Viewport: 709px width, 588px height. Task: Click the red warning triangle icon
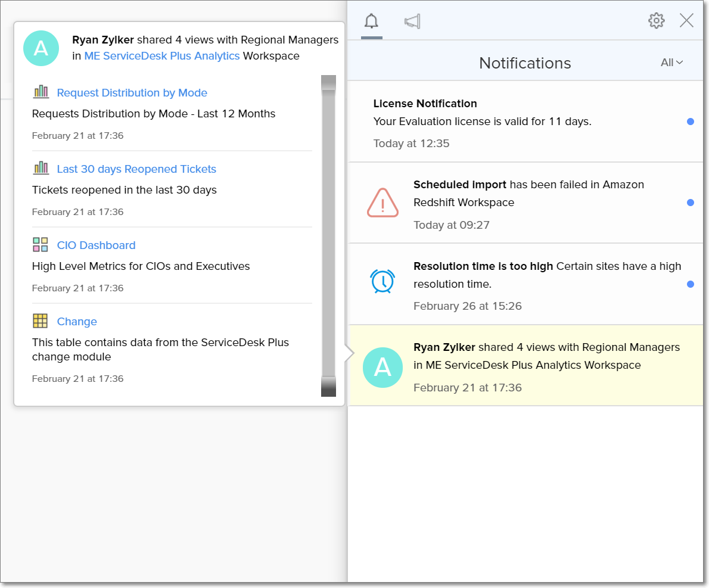(x=383, y=203)
